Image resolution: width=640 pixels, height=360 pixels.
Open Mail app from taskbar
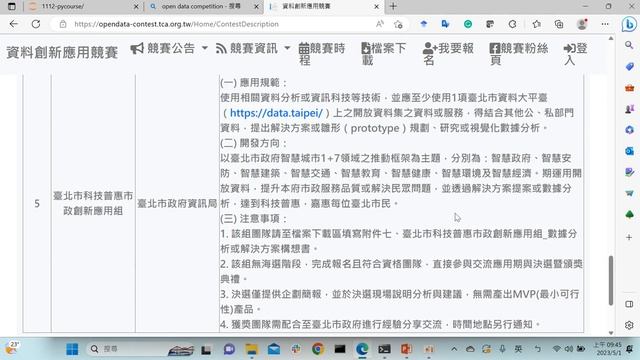tap(274, 349)
